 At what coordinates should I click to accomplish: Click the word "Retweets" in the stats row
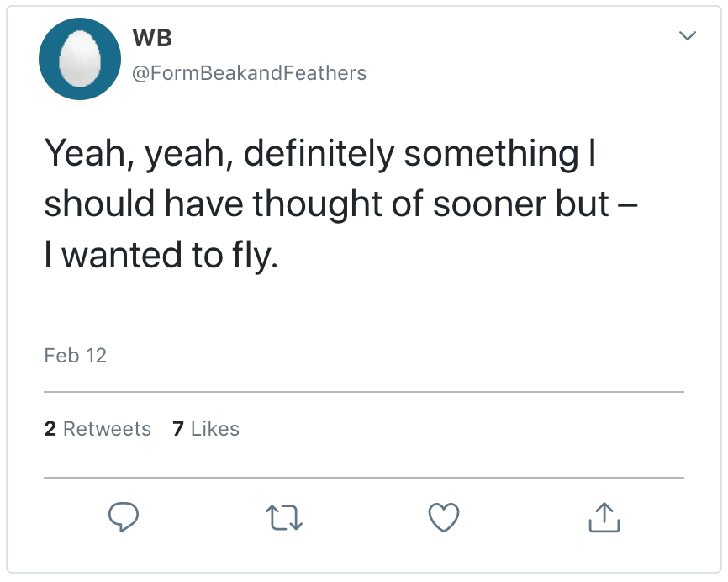pos(107,429)
